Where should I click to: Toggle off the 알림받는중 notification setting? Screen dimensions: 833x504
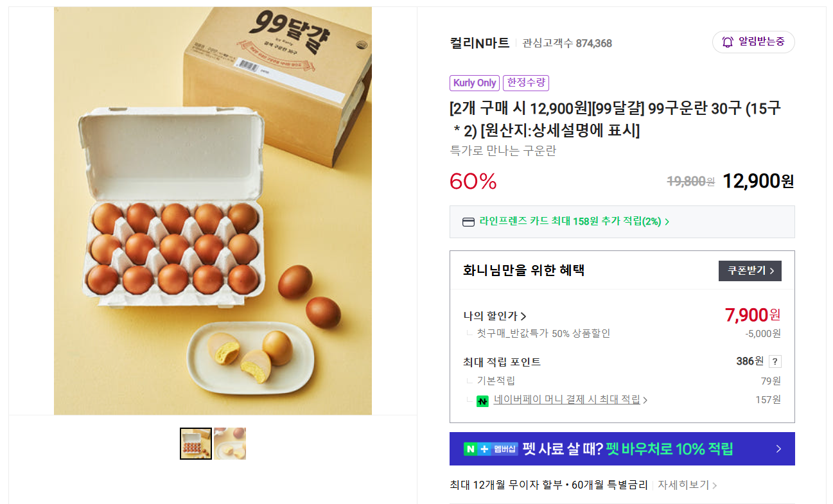coord(753,41)
